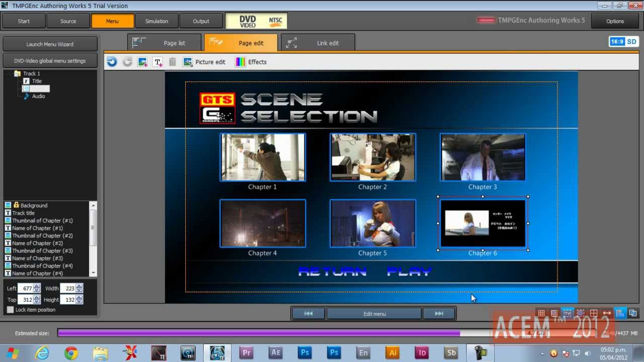Click the PLAY text button in menu
The image size is (644, 362).
point(409,272)
